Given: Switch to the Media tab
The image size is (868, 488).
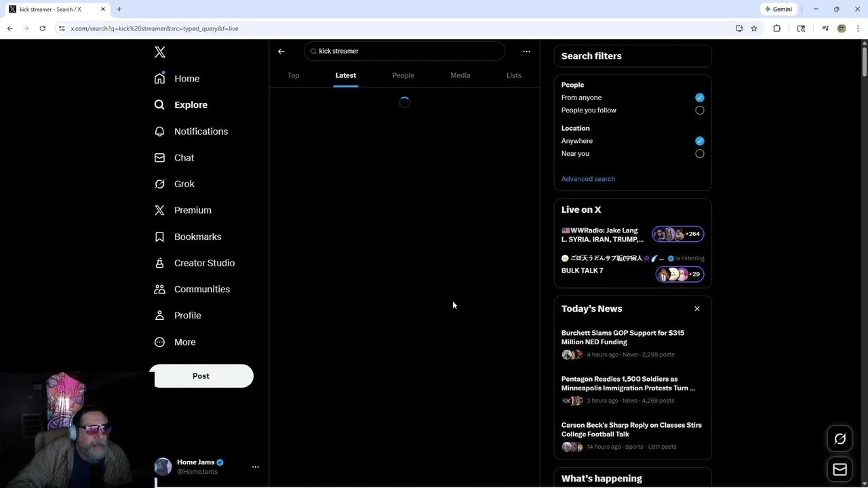Looking at the screenshot, I should (x=460, y=75).
